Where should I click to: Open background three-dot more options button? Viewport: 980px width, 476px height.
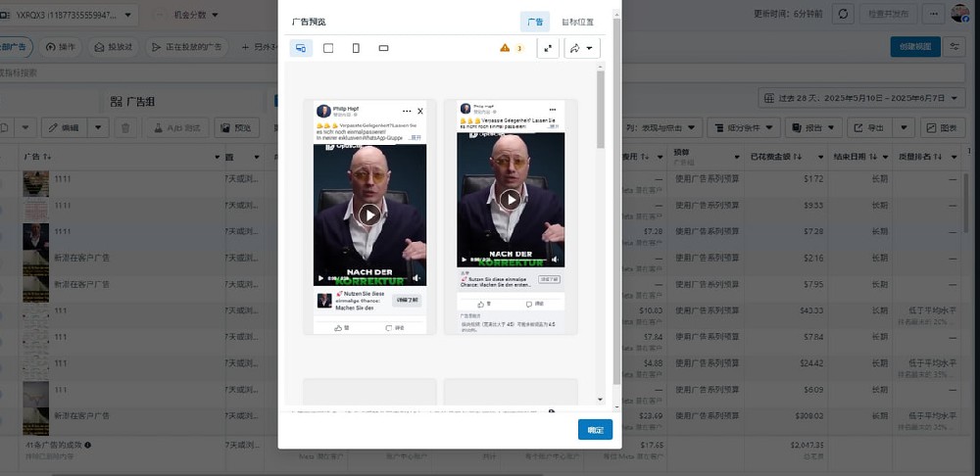934,14
